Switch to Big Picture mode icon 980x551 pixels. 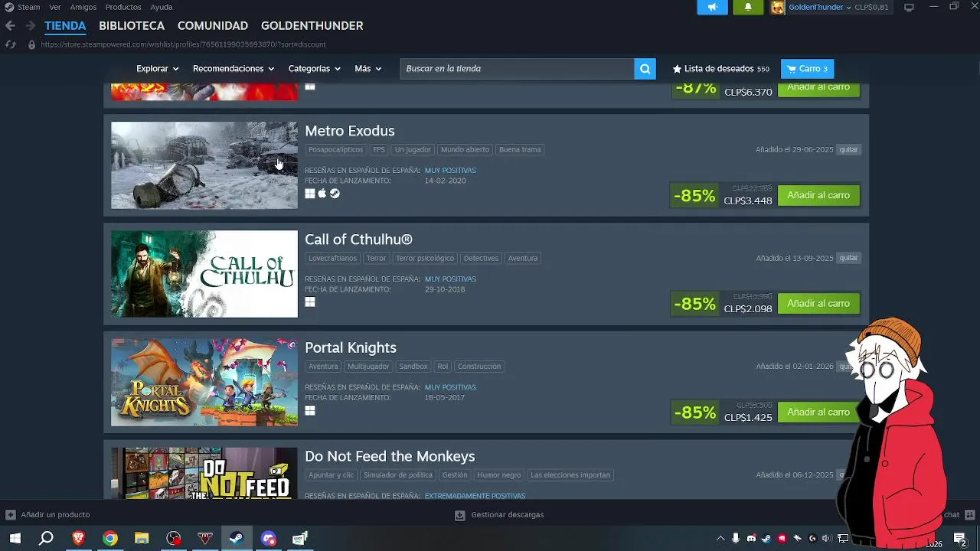point(909,7)
